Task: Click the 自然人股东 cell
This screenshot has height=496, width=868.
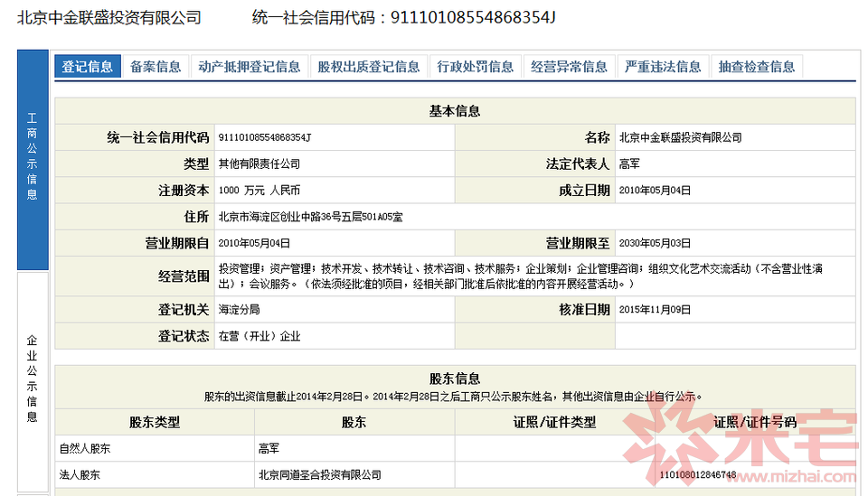Action: [x=85, y=448]
